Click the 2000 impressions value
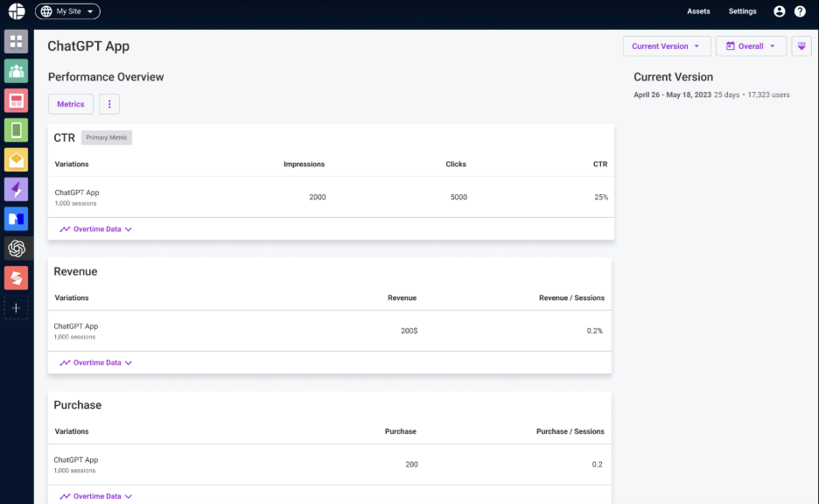The height and width of the screenshot is (504, 819). pyautogui.click(x=317, y=198)
